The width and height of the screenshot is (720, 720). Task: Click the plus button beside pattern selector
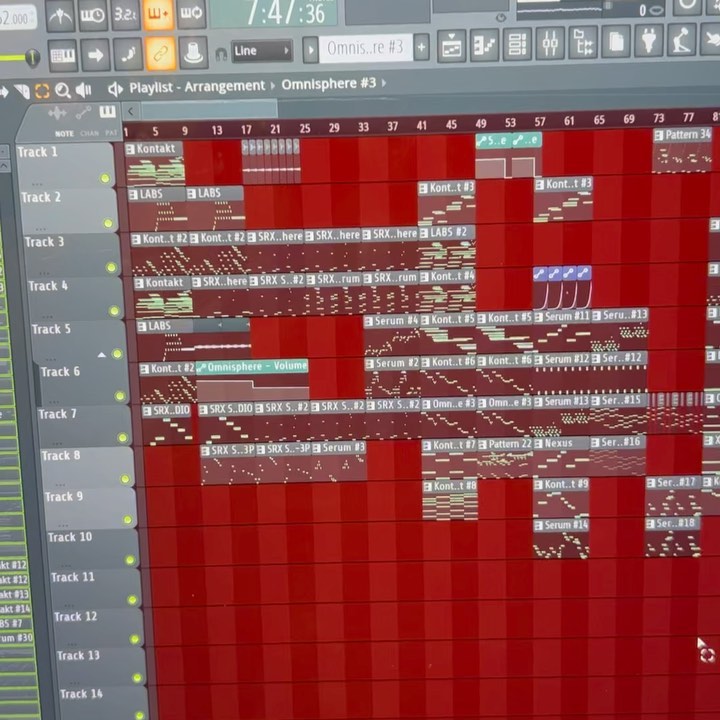click(421, 47)
